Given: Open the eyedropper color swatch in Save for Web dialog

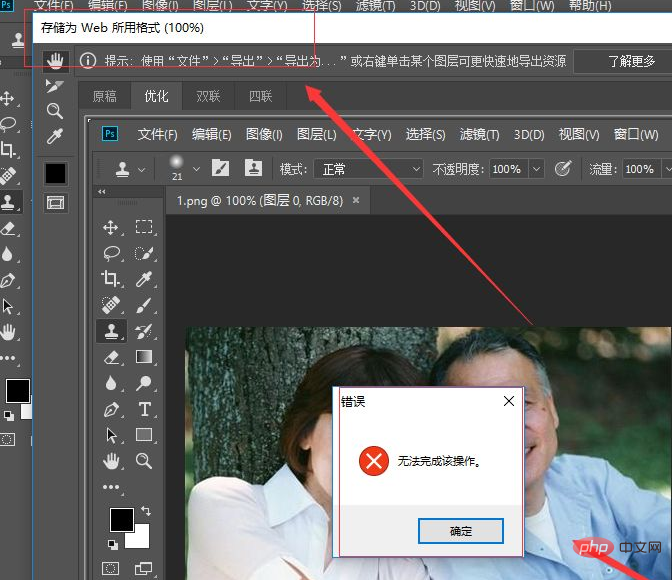Looking at the screenshot, I should (56, 173).
